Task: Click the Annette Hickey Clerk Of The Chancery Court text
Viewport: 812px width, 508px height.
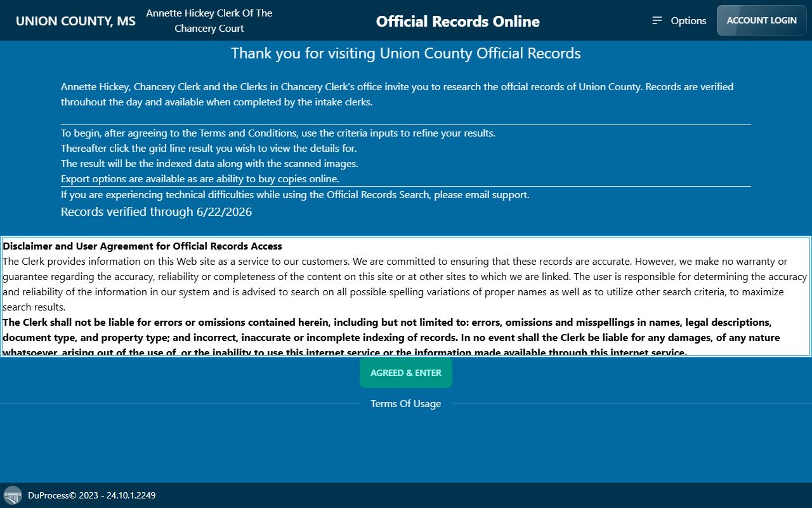Action: 209,20
